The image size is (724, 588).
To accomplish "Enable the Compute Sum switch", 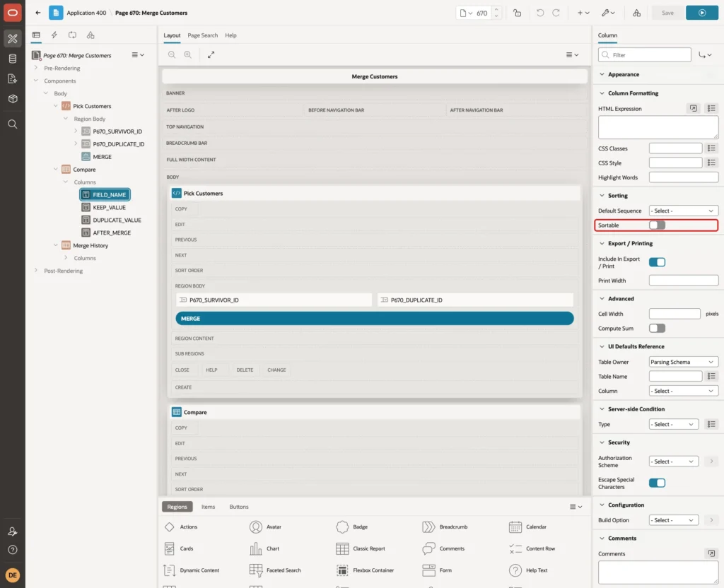I will [x=657, y=328].
